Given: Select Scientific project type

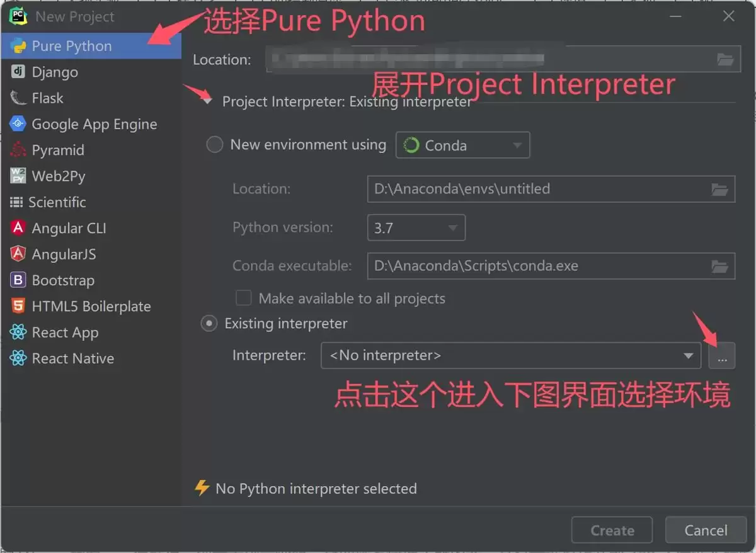Looking at the screenshot, I should 91,202.
